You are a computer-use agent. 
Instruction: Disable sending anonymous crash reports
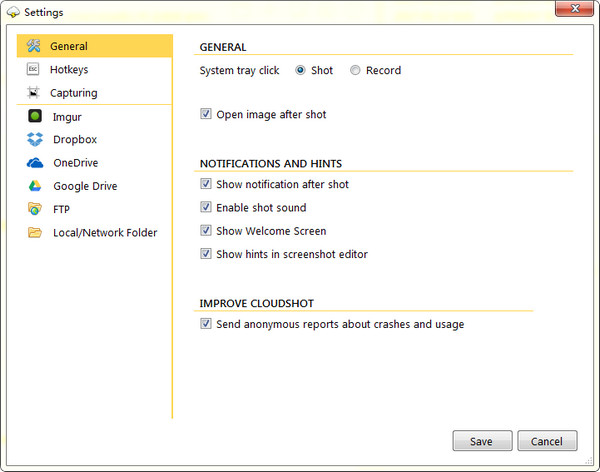point(206,325)
